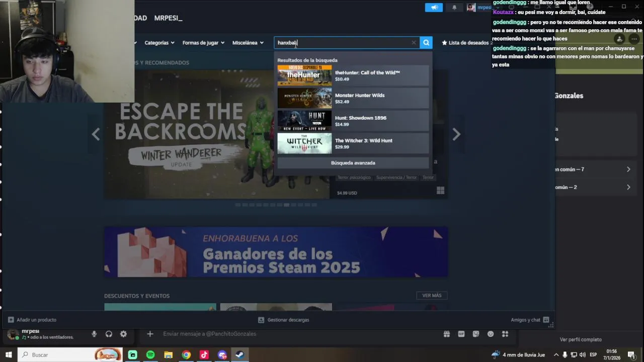Toggle Discord headphones deafen
This screenshot has height=362, width=644.
tap(109, 334)
